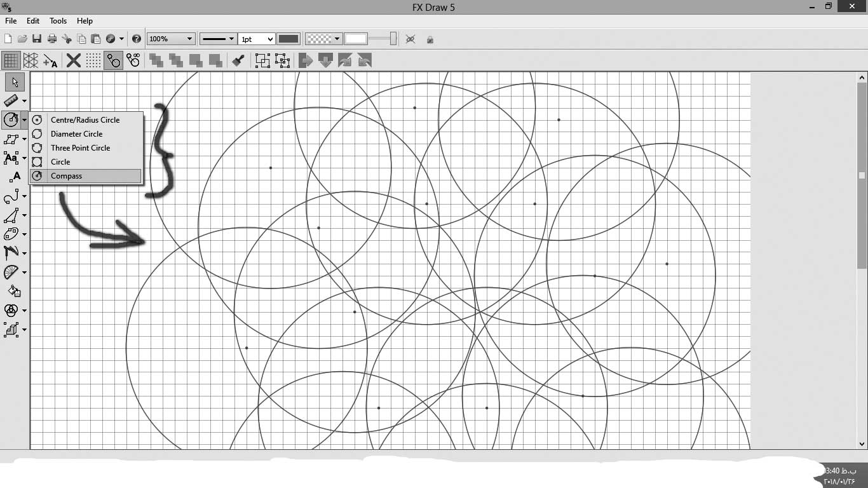Select the paint bucket fill tool
Image resolution: width=868 pixels, height=488 pixels.
[x=14, y=291]
